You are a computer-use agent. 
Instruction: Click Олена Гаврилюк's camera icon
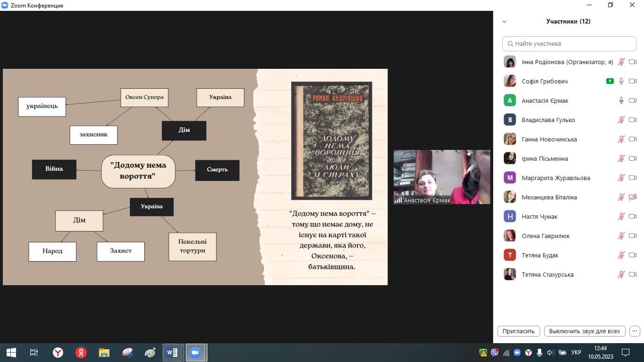(633, 236)
